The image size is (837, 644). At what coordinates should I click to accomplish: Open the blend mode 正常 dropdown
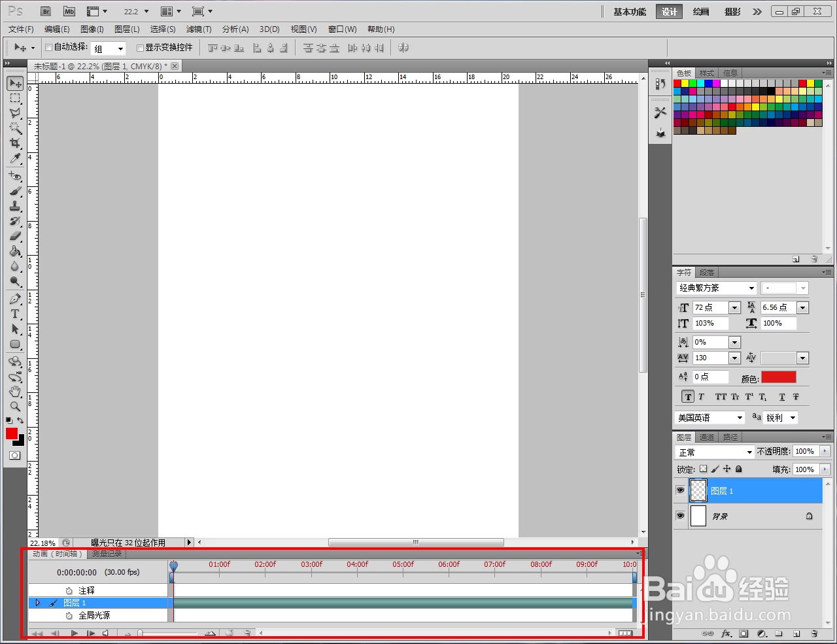[750, 452]
